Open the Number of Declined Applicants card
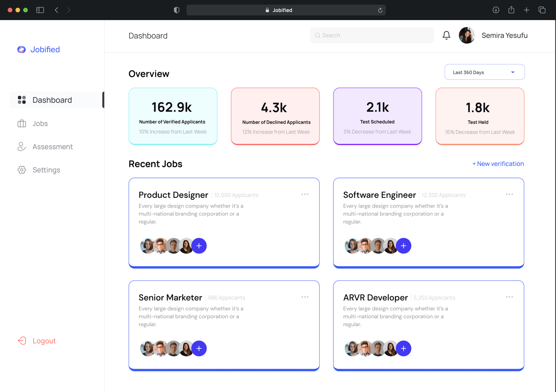The width and height of the screenshot is (556, 392). point(275,116)
